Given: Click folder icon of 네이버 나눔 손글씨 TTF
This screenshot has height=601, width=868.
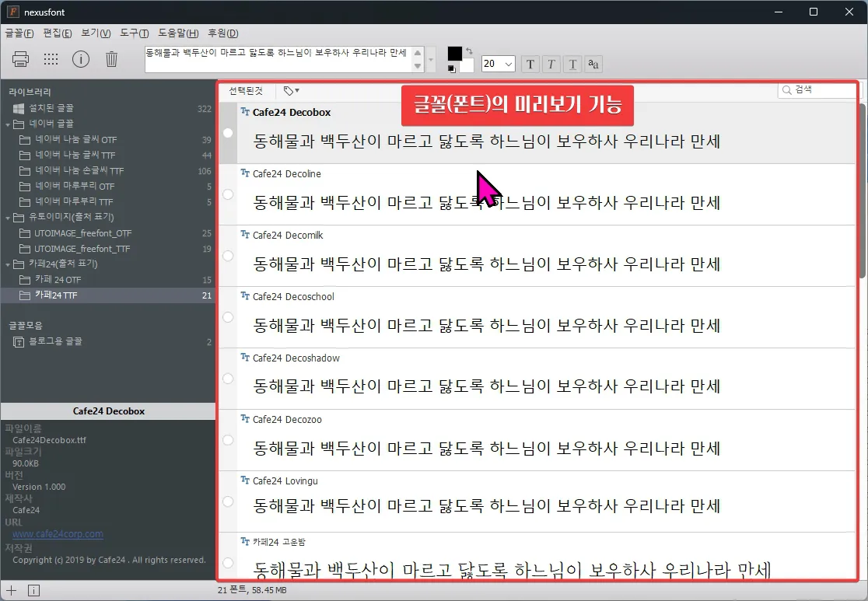Looking at the screenshot, I should click(25, 170).
